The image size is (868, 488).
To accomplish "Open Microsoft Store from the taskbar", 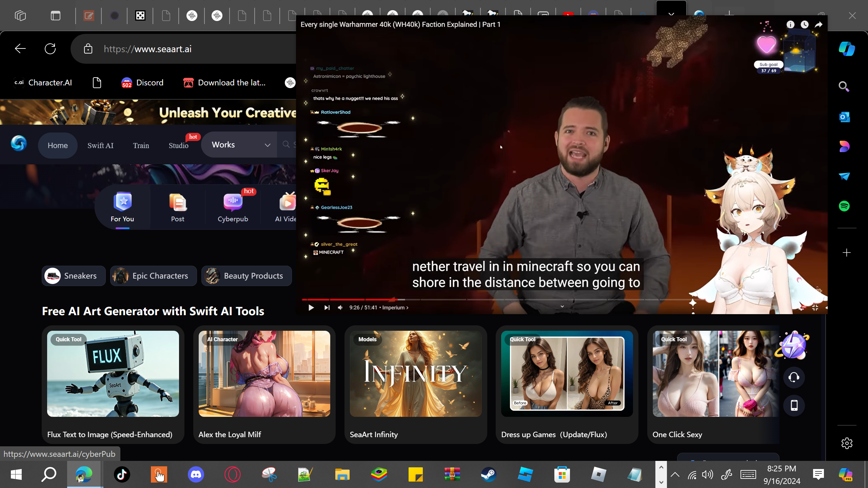I will pos(562,474).
